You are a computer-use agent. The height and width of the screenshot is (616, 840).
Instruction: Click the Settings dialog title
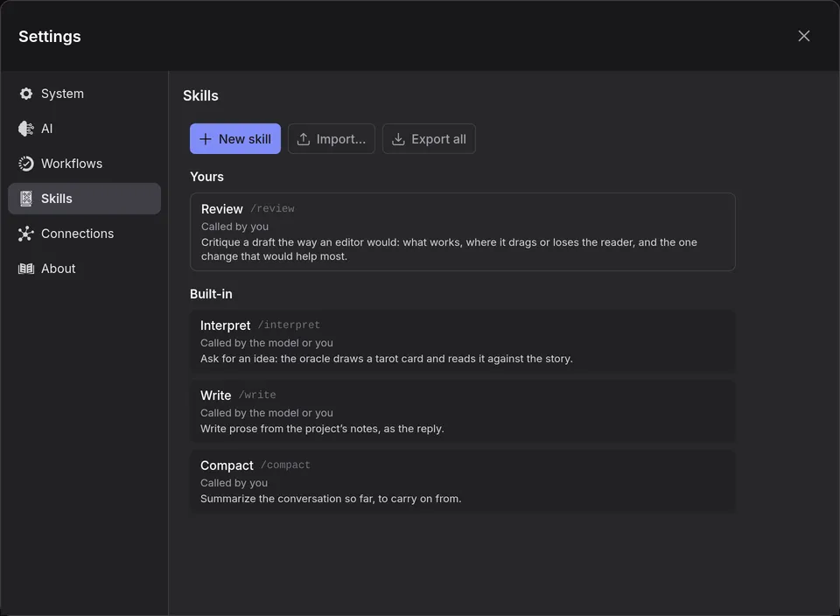50,37
